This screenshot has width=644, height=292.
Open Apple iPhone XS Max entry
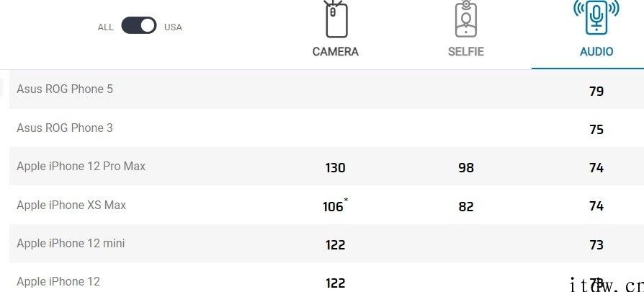point(71,205)
